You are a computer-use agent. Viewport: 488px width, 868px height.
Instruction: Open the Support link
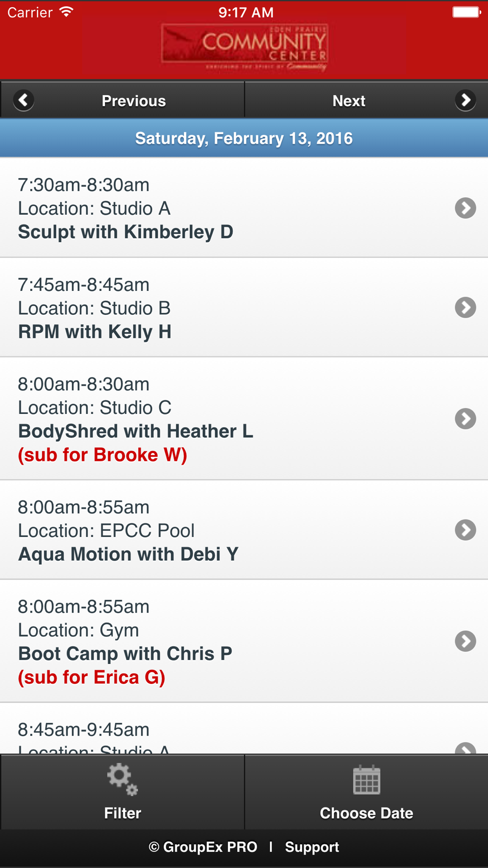(x=312, y=847)
